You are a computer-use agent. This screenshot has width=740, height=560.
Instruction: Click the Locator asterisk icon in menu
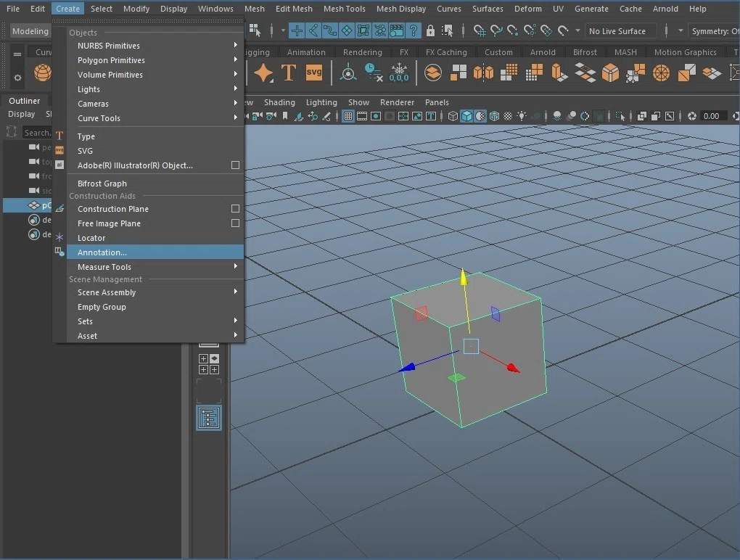pyautogui.click(x=59, y=238)
